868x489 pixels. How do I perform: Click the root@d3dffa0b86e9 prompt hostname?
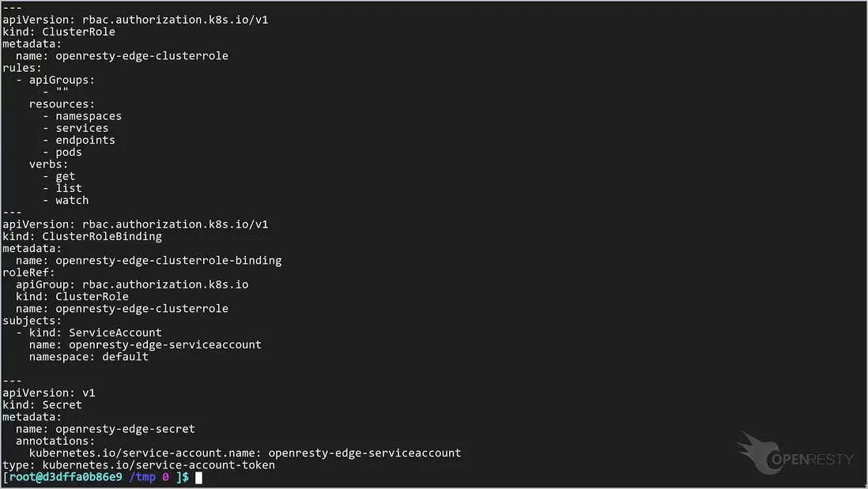tap(65, 477)
